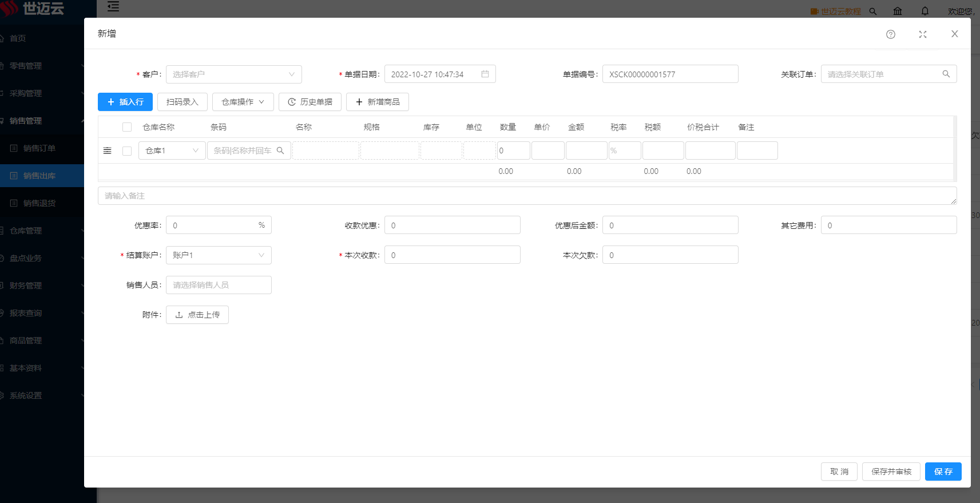Click the 插入行 button
This screenshot has height=503, width=980.
[x=125, y=102]
